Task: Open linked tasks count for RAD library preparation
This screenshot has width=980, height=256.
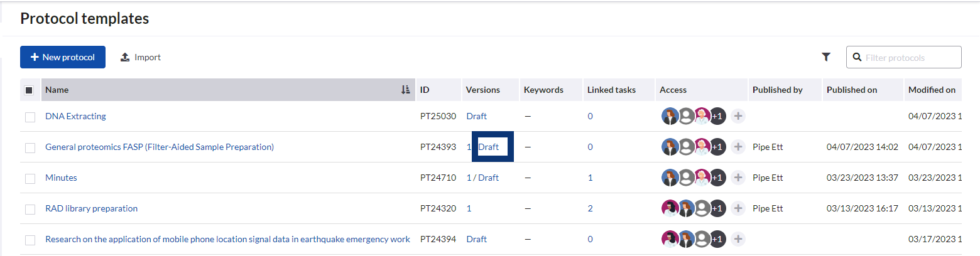Action: tap(590, 208)
